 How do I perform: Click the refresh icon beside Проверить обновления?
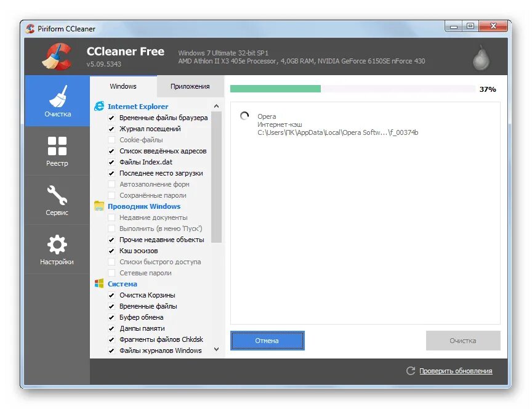pyautogui.click(x=411, y=371)
